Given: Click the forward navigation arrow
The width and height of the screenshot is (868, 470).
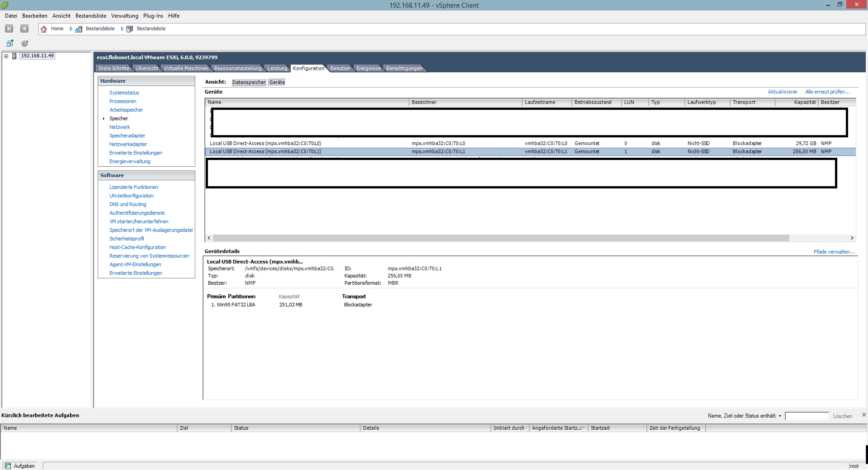Looking at the screenshot, I should click(24, 29).
